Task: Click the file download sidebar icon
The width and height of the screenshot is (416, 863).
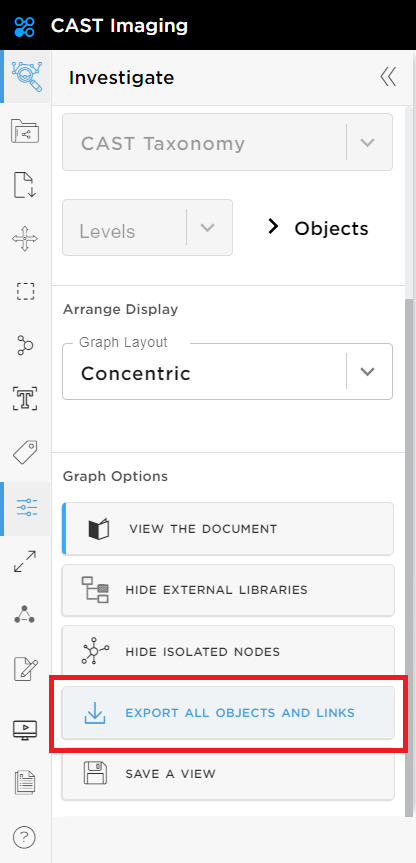Action: click(25, 184)
